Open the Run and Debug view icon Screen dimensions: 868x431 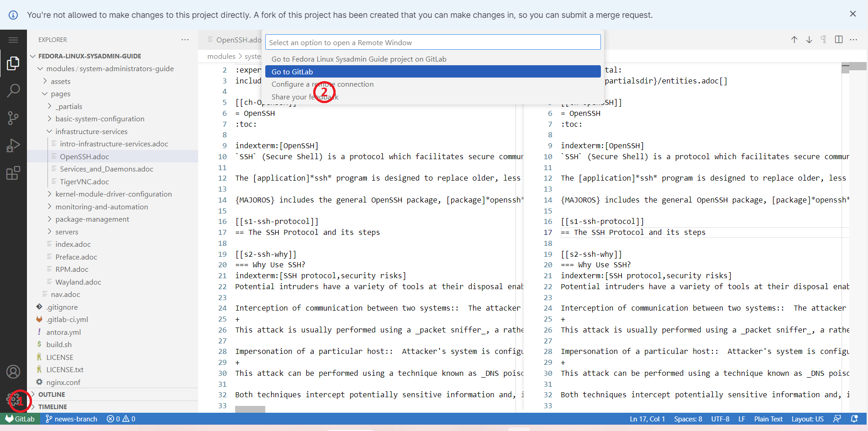click(13, 146)
